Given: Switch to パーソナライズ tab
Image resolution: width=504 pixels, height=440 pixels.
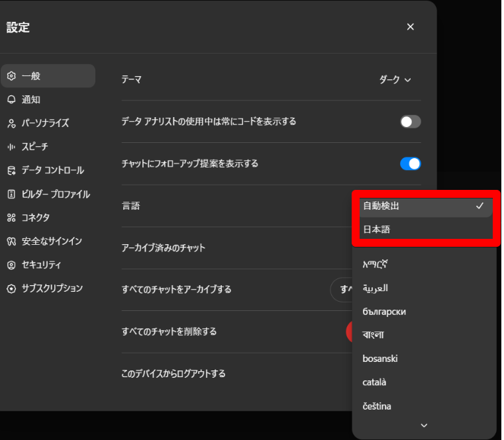Looking at the screenshot, I should tap(48, 123).
